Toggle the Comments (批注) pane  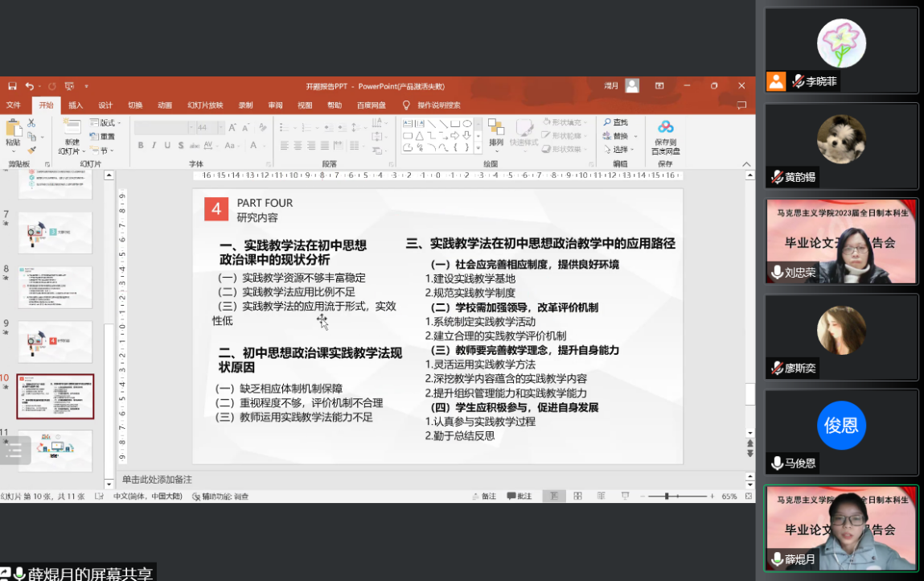pyautogui.click(x=519, y=497)
